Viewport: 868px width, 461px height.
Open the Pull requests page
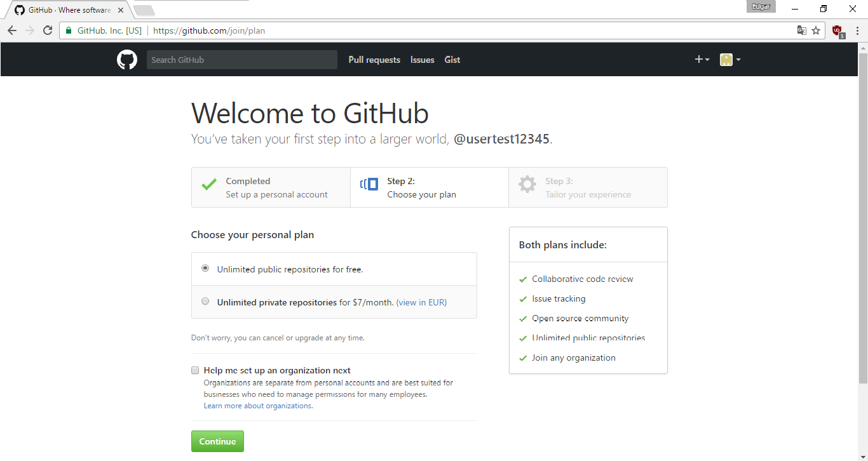[374, 60]
